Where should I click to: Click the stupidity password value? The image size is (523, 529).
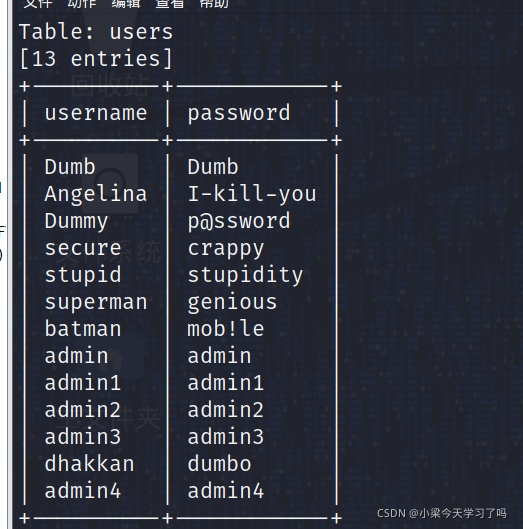(x=245, y=275)
